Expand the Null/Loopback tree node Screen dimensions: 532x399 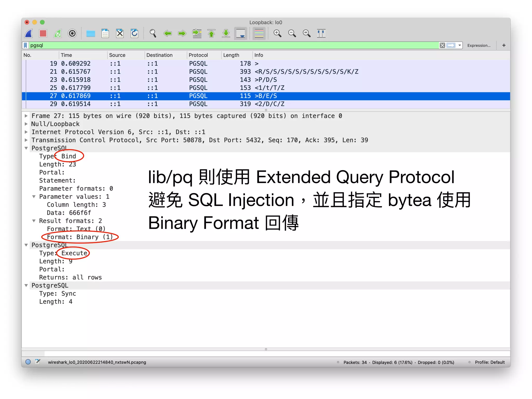coord(26,124)
